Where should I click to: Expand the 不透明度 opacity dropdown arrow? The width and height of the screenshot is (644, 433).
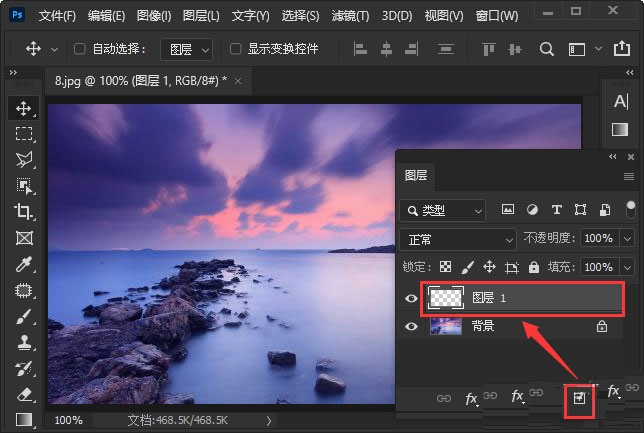point(627,239)
